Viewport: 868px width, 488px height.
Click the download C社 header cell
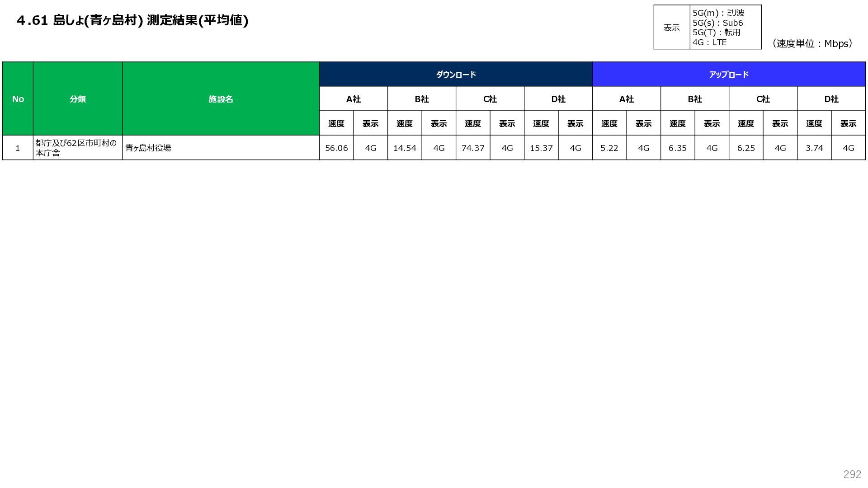point(490,99)
